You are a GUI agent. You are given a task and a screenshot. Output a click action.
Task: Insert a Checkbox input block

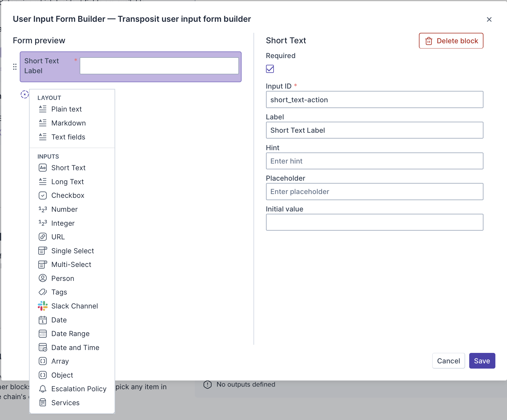(68, 195)
